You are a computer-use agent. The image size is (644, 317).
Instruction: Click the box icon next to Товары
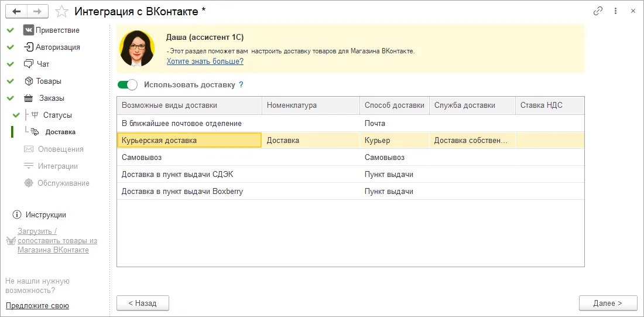coord(28,81)
